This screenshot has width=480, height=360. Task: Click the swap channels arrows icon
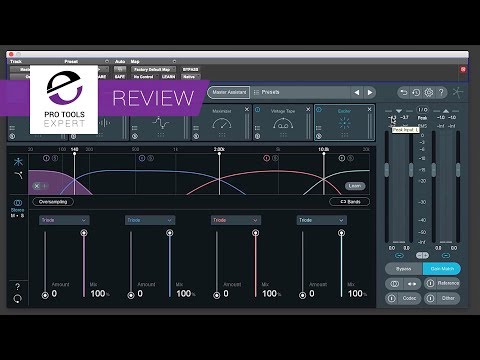(x=412, y=284)
